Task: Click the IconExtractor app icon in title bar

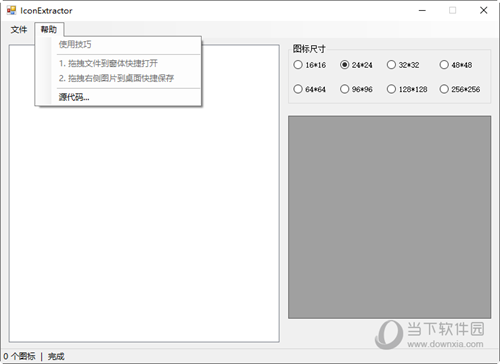Action: pos(11,10)
